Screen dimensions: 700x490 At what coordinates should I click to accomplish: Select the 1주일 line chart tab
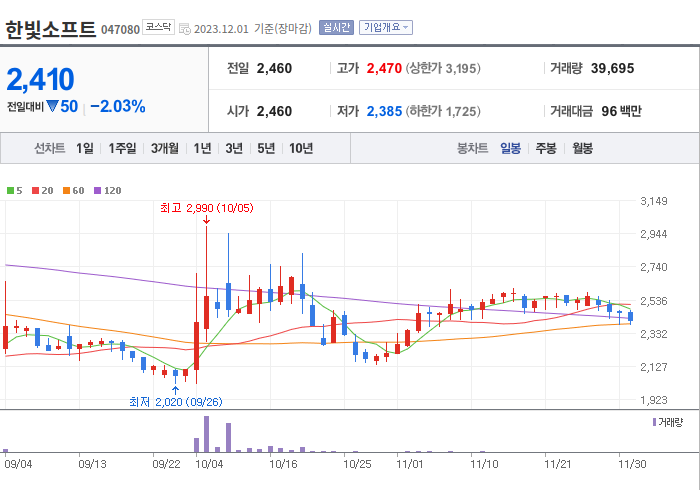tap(122, 148)
